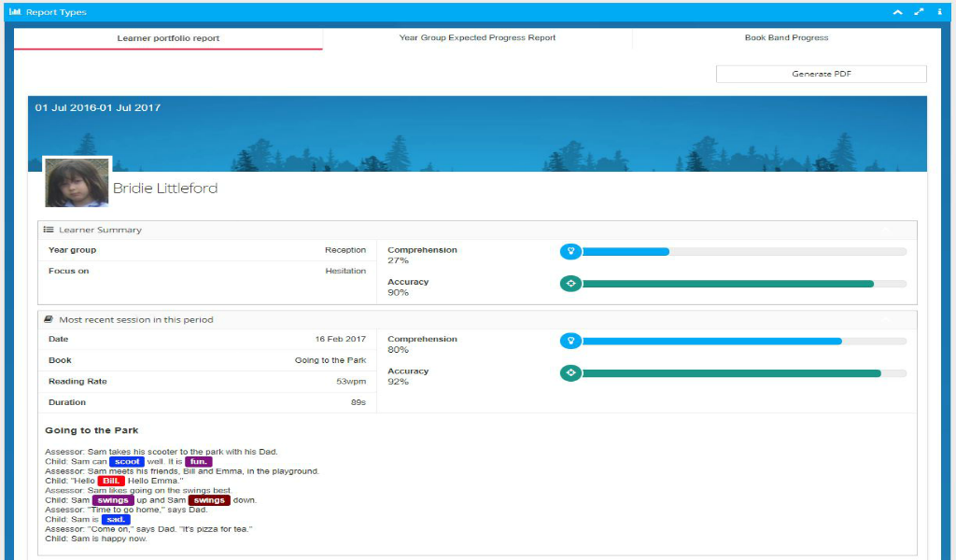The image size is (956, 560).
Task: Click the Learner Summary list icon
Action: [x=49, y=230]
